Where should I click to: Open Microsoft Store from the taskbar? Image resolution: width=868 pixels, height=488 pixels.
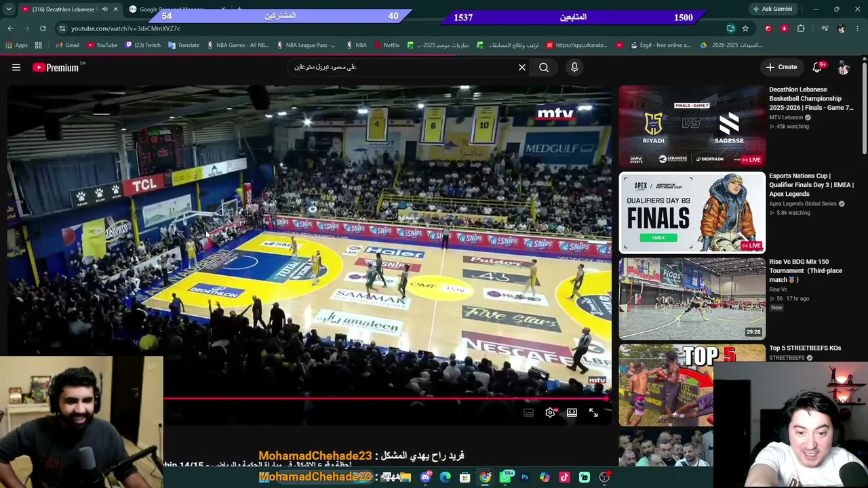pos(465,477)
